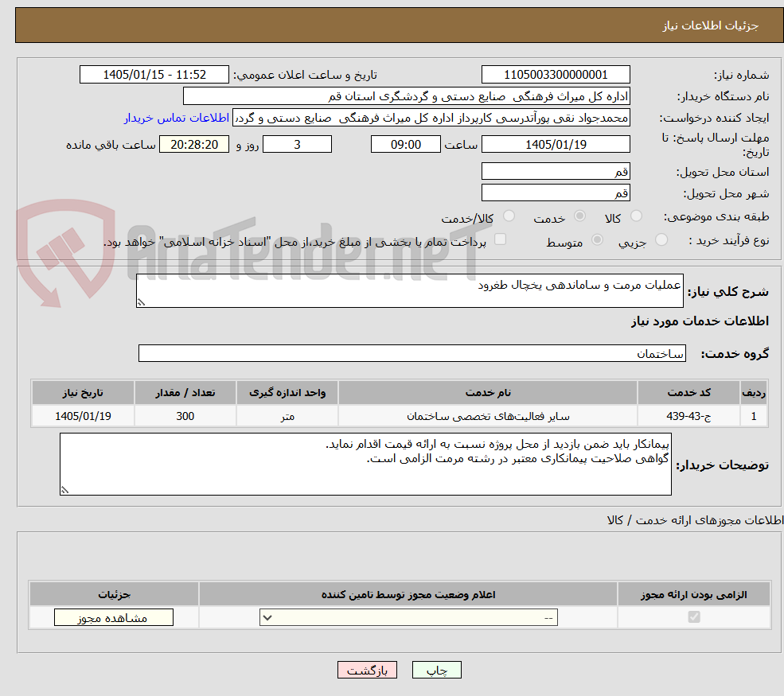Click the service group field ساختمان
This screenshot has width=784, height=696.
click(x=412, y=353)
